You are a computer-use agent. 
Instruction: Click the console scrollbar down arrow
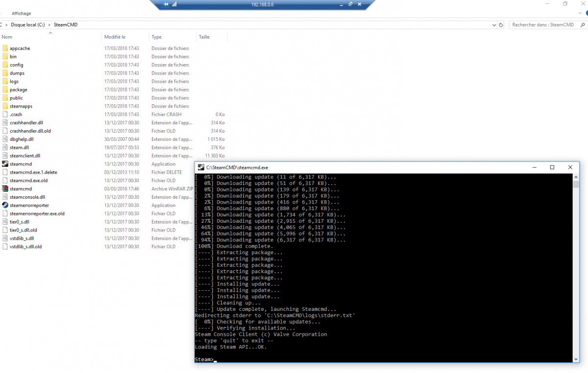coord(576,359)
